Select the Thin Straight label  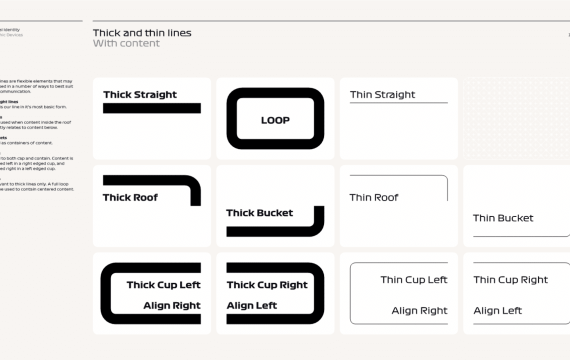click(382, 95)
